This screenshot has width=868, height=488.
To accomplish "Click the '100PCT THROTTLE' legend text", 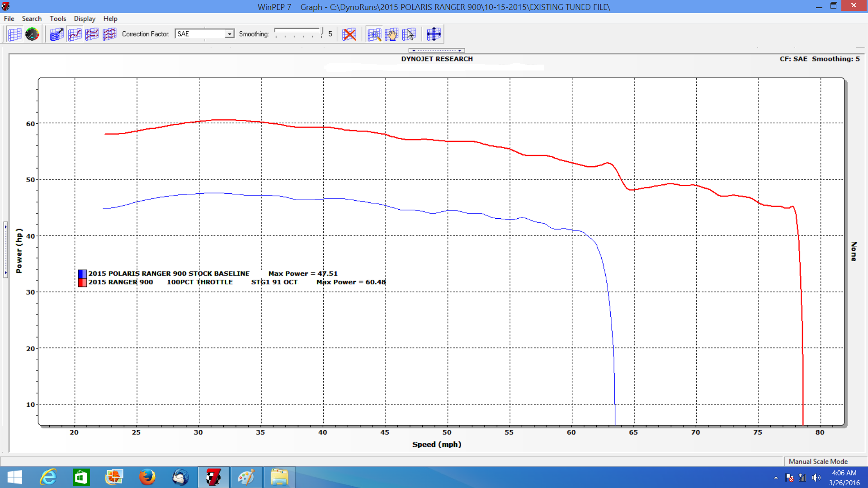I will click(200, 282).
